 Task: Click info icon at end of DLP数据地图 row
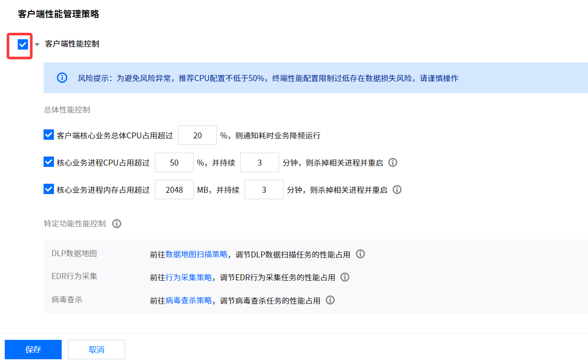tap(360, 254)
